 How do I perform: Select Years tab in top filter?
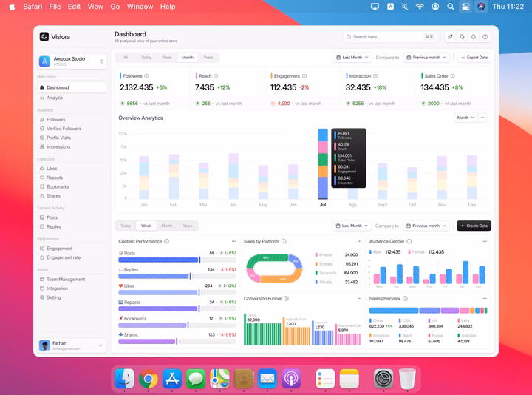208,58
